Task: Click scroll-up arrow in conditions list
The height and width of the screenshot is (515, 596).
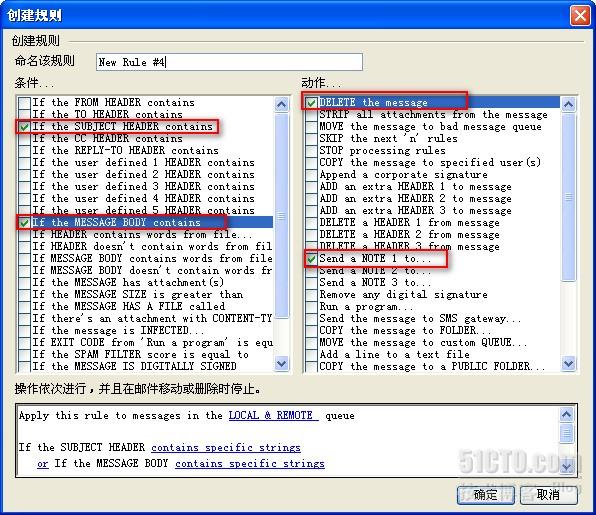Action: point(281,105)
